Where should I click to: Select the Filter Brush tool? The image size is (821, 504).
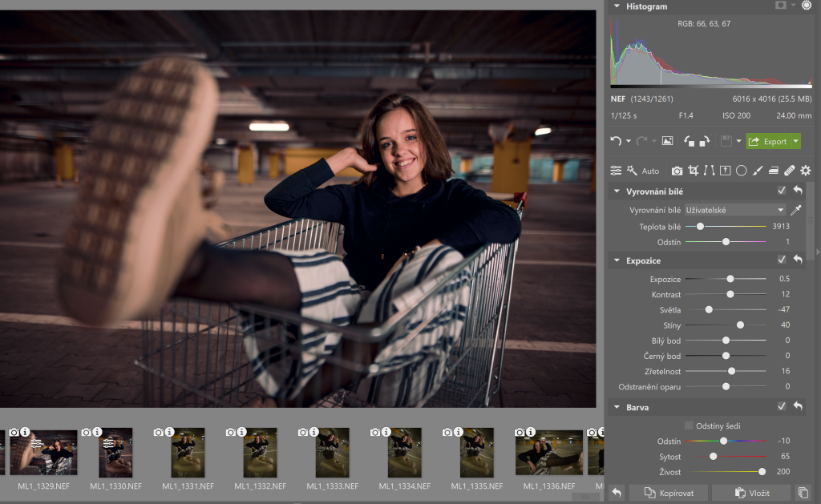758,171
